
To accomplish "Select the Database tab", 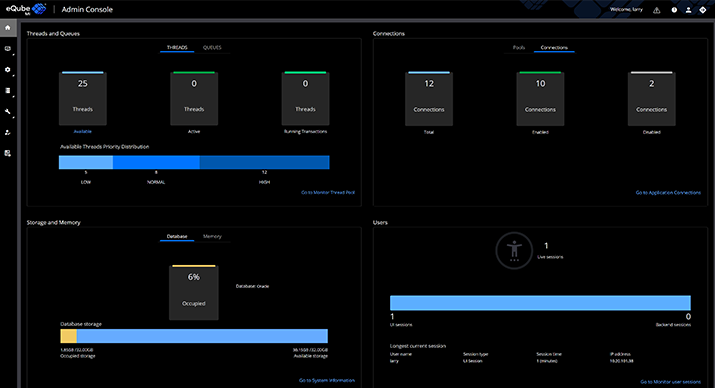I will coord(177,236).
